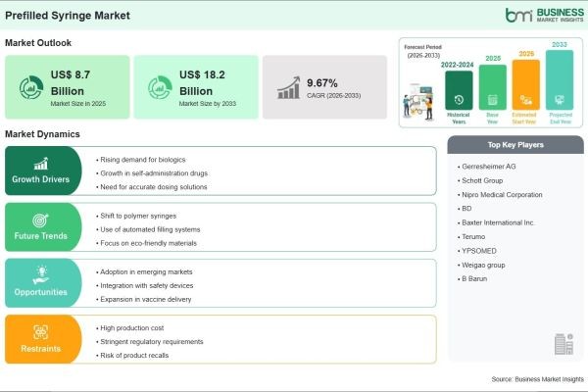Click the analysts illustration in the forecast chart
588x392 pixels.
click(419, 102)
